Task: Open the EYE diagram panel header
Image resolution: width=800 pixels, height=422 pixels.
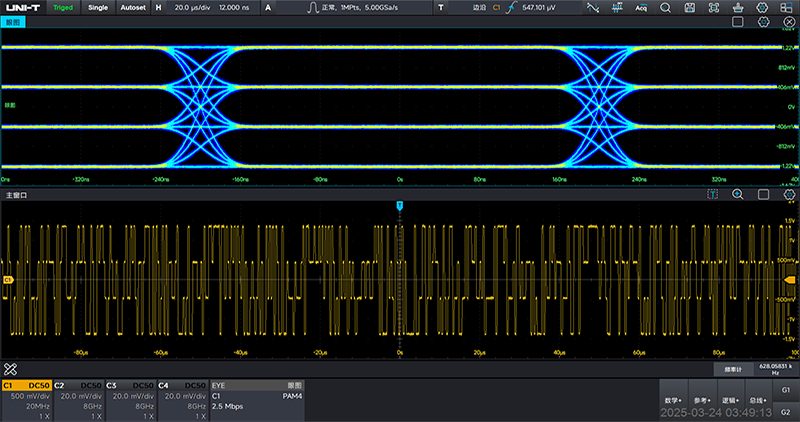Action: tap(258, 385)
